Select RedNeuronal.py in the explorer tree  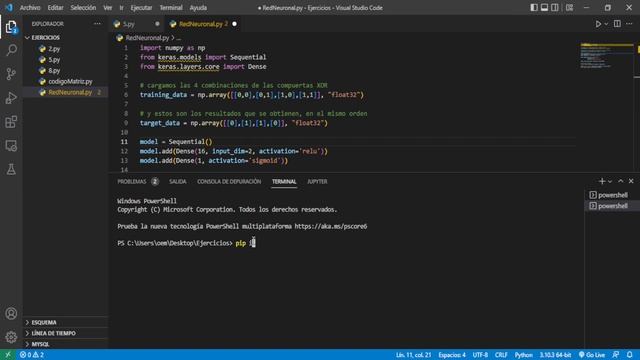click(65, 92)
